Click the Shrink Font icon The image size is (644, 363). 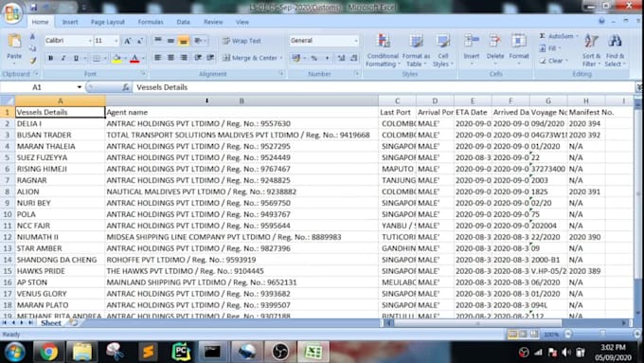coord(139,41)
